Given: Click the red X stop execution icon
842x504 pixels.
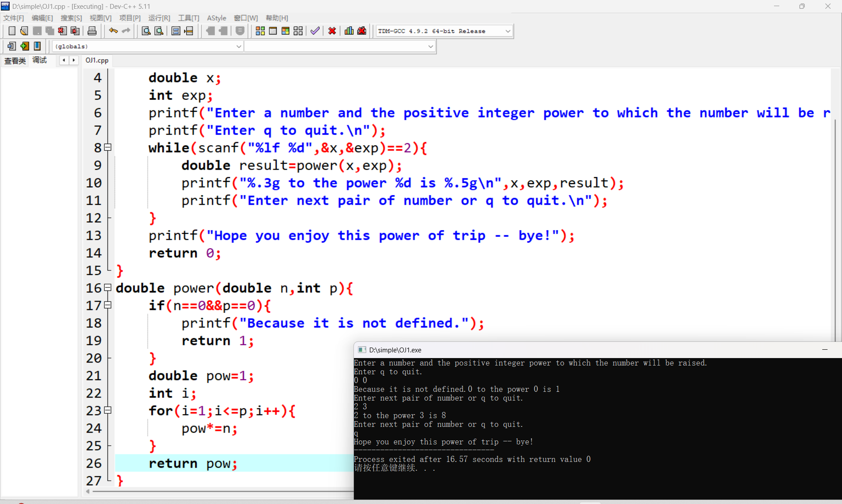Looking at the screenshot, I should (x=332, y=31).
